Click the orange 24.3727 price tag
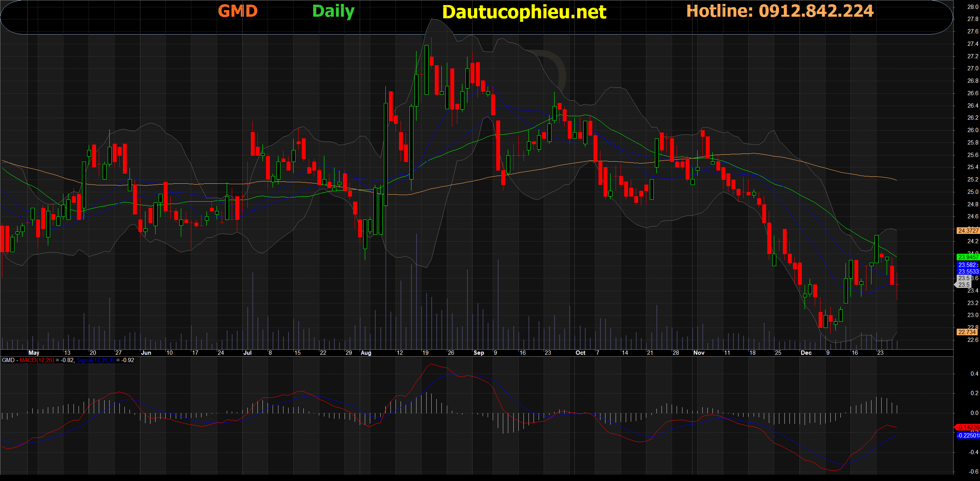 click(x=968, y=230)
